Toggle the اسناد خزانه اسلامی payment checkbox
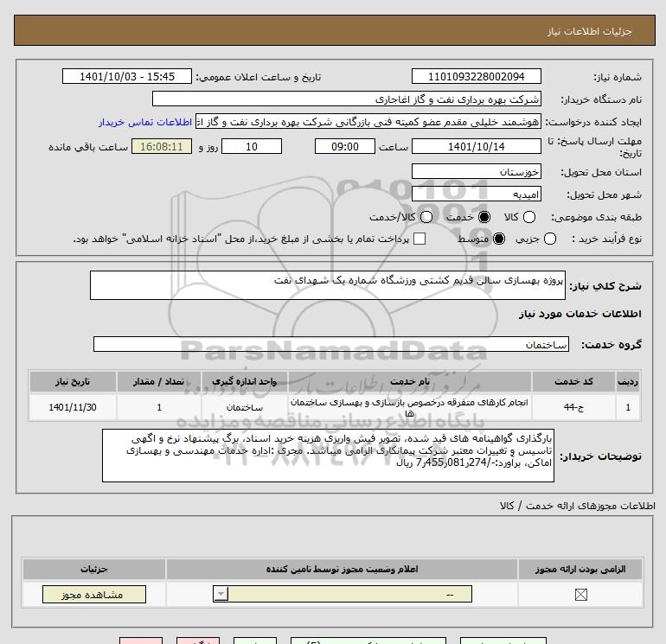 419,239
